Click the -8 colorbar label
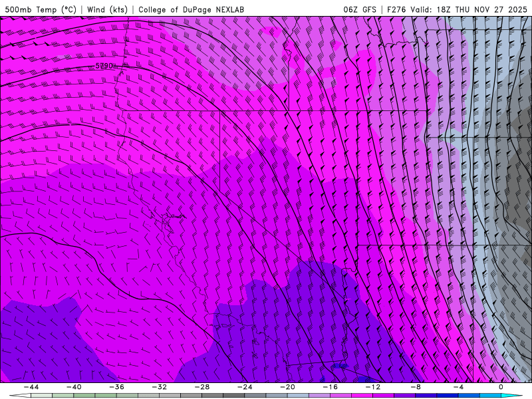Image resolution: width=532 pixels, height=399 pixels. pos(415,387)
